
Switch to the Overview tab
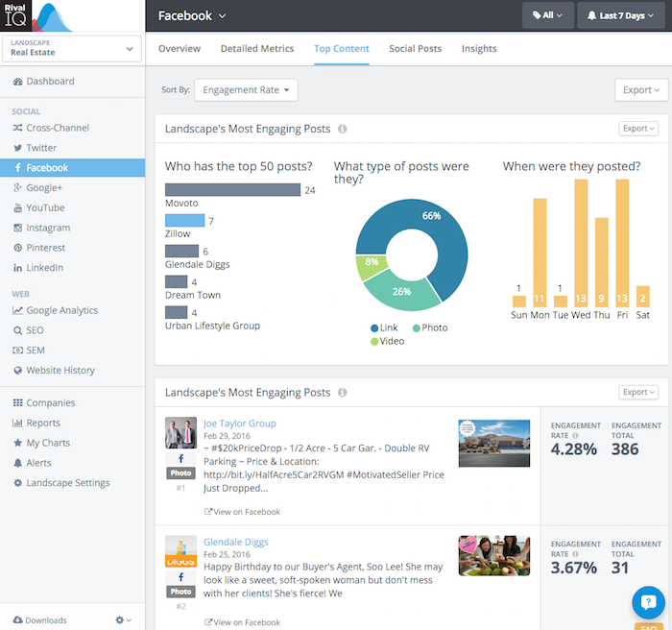tap(180, 49)
